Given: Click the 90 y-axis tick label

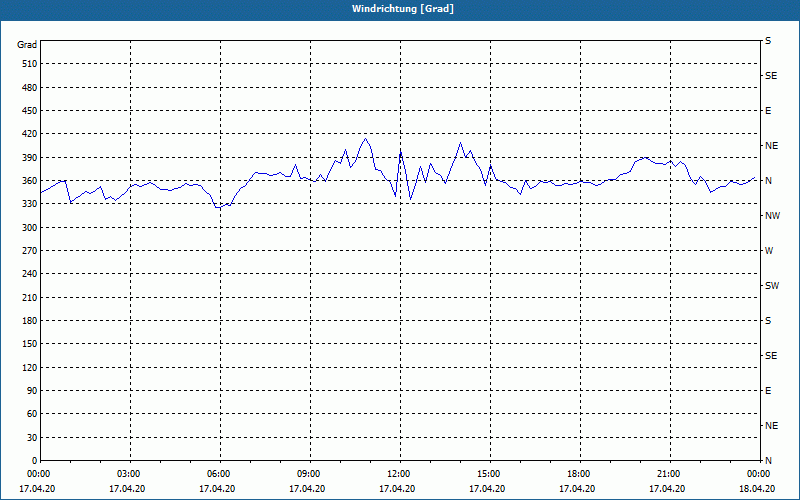Looking at the screenshot, I should (32, 391).
